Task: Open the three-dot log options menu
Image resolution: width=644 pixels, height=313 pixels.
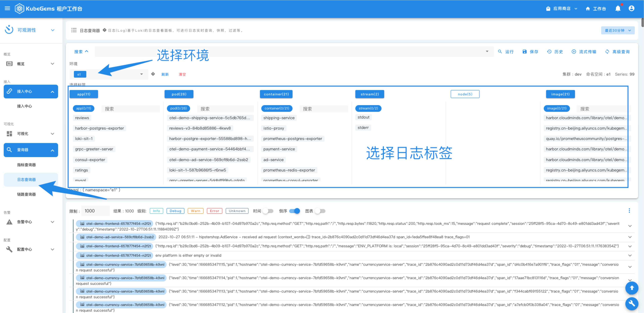Action: click(x=629, y=210)
